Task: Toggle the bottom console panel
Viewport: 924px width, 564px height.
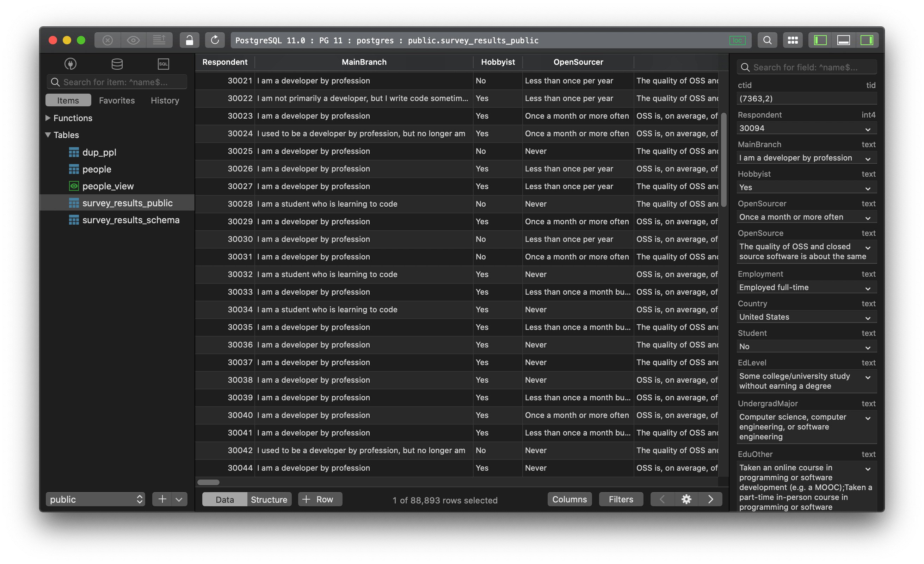Action: point(843,40)
